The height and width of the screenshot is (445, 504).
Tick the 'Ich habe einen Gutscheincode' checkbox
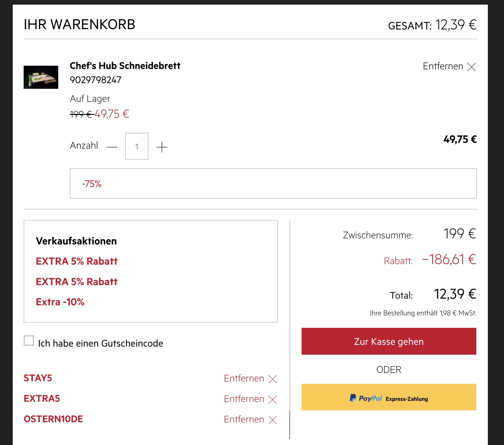(x=29, y=341)
